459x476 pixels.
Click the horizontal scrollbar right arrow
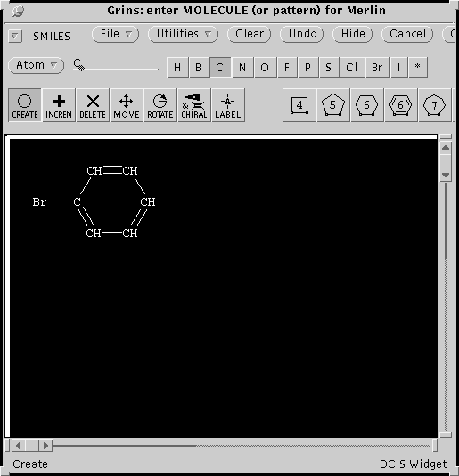[45, 446]
